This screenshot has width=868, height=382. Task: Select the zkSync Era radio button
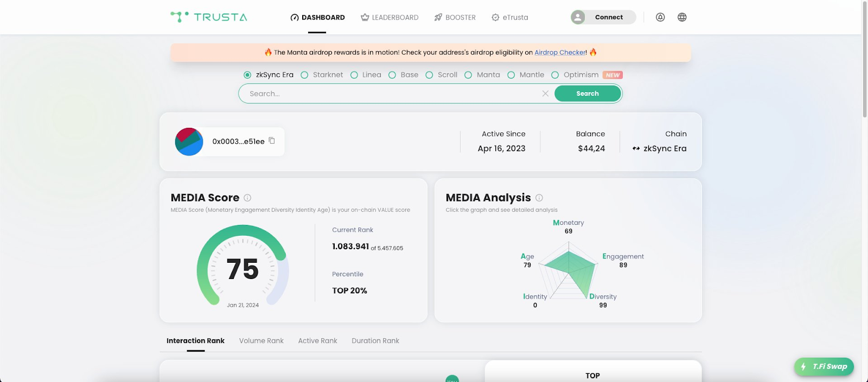[x=247, y=75]
